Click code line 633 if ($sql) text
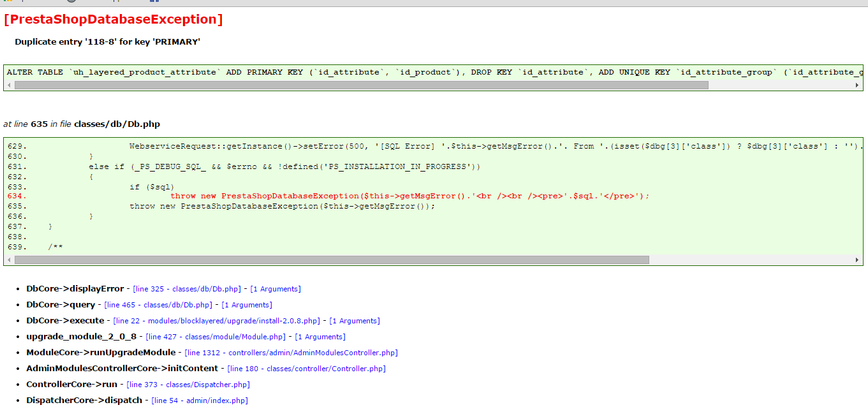The height and width of the screenshot is (412, 868). tap(152, 186)
